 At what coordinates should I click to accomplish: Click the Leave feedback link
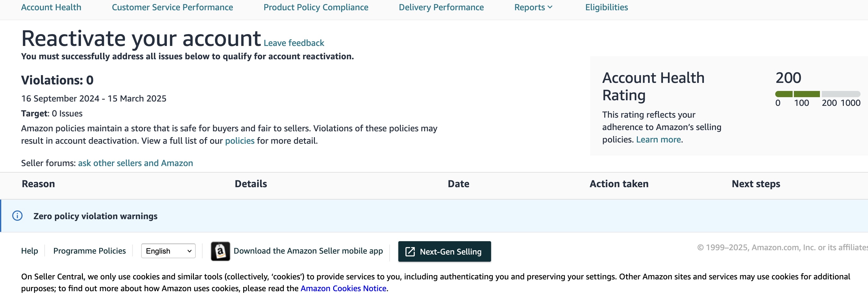[293, 43]
